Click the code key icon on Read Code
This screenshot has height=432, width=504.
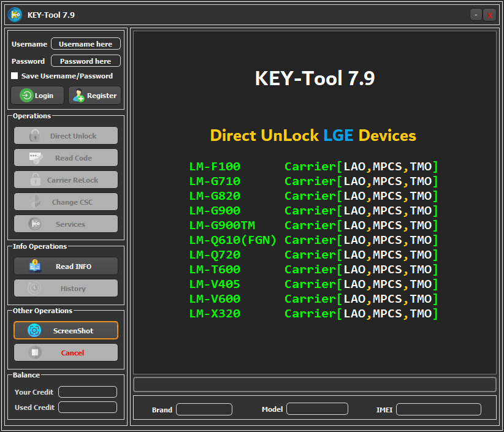click(36, 157)
